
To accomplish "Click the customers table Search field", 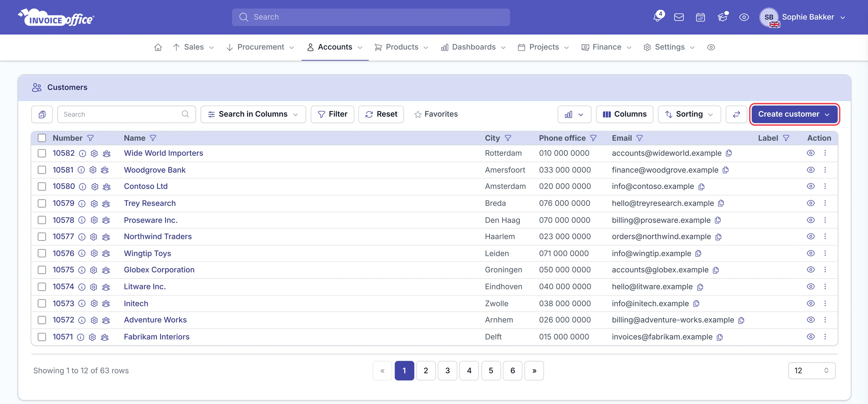I will point(126,114).
